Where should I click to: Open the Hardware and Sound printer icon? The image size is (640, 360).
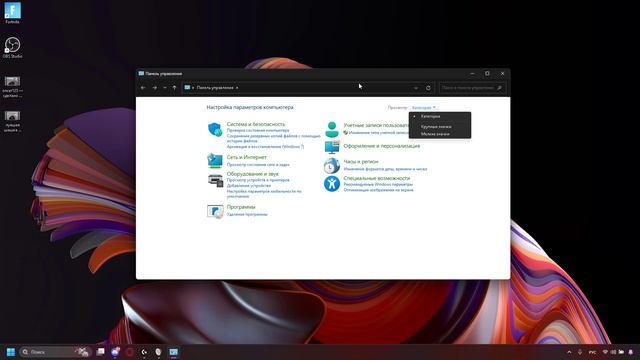(215, 180)
